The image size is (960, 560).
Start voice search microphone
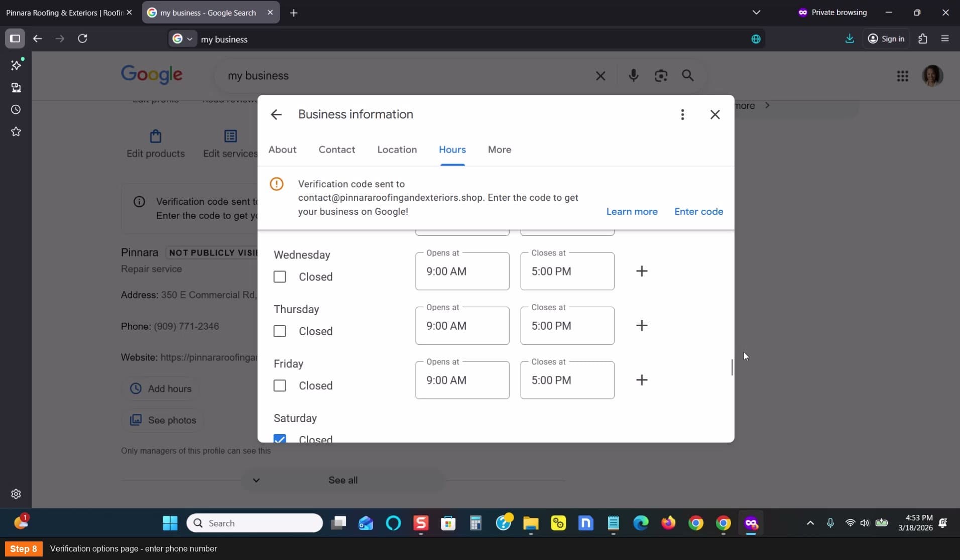[634, 76]
